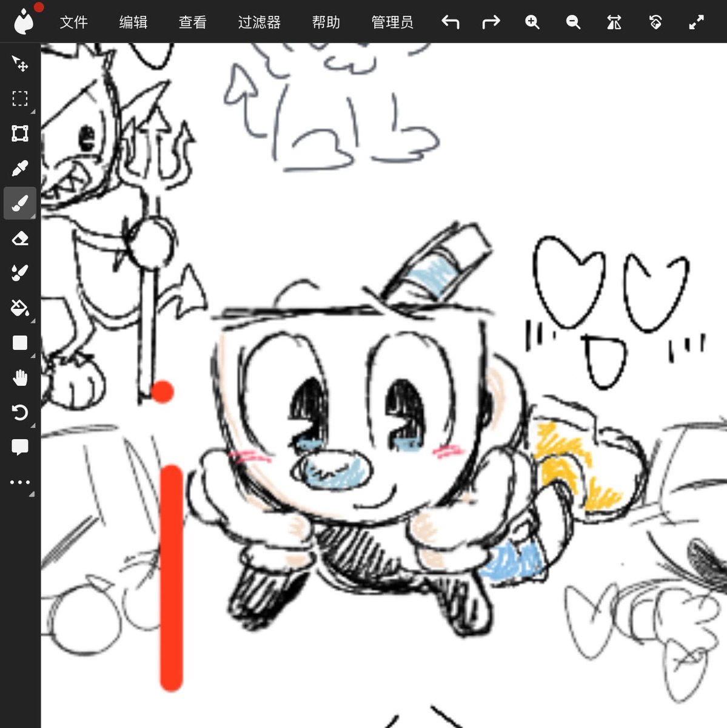
Task: Redo with the forward arrow icon
Action: [491, 22]
